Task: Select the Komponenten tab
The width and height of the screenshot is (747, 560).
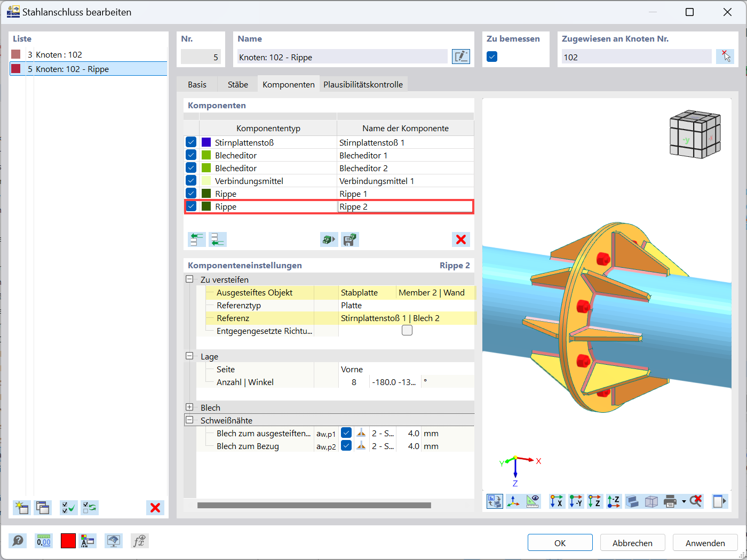Action: tap(289, 84)
